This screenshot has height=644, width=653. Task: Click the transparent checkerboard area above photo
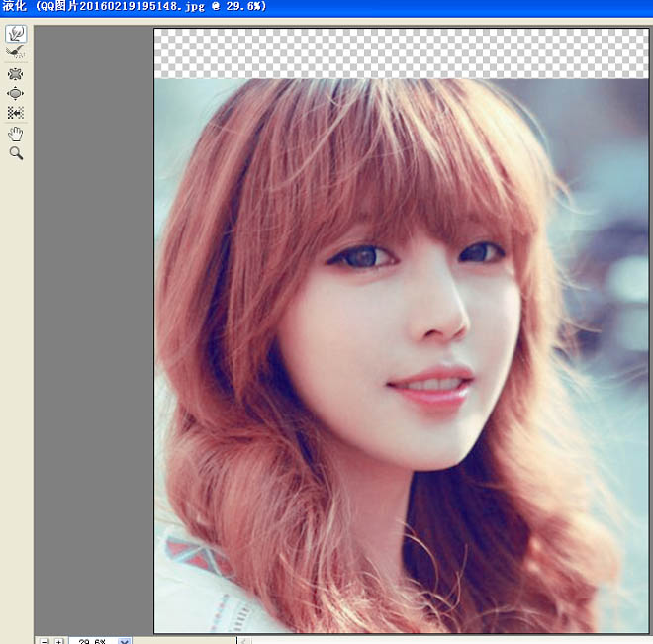pyautogui.click(x=396, y=53)
